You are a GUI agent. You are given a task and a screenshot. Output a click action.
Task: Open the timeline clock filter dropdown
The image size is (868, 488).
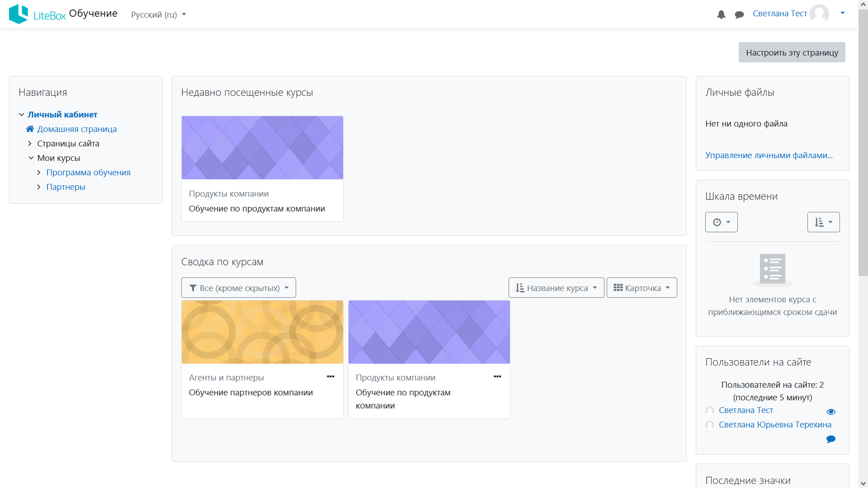pyautogui.click(x=722, y=222)
